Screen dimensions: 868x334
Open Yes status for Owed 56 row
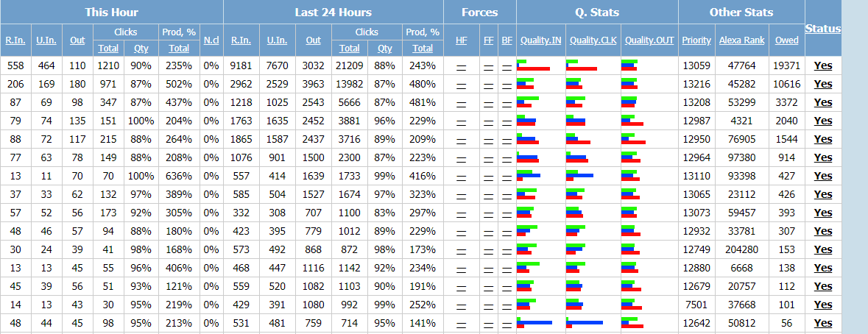tap(823, 323)
